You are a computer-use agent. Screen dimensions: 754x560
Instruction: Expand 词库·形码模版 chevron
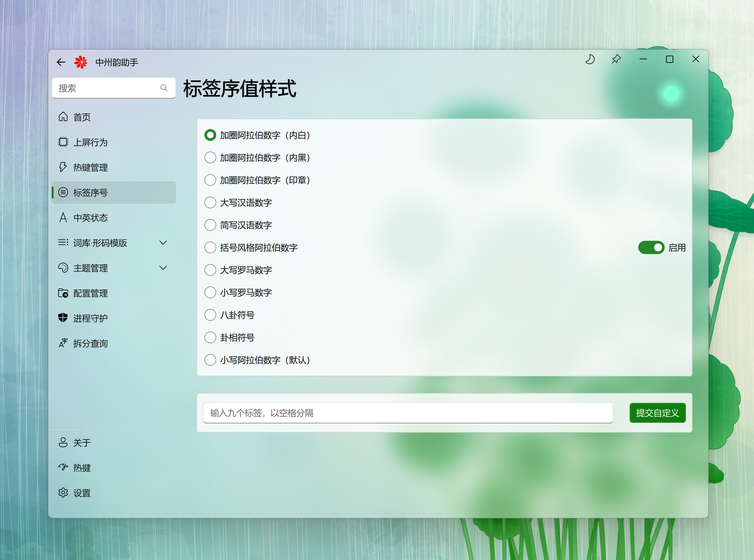pos(163,243)
